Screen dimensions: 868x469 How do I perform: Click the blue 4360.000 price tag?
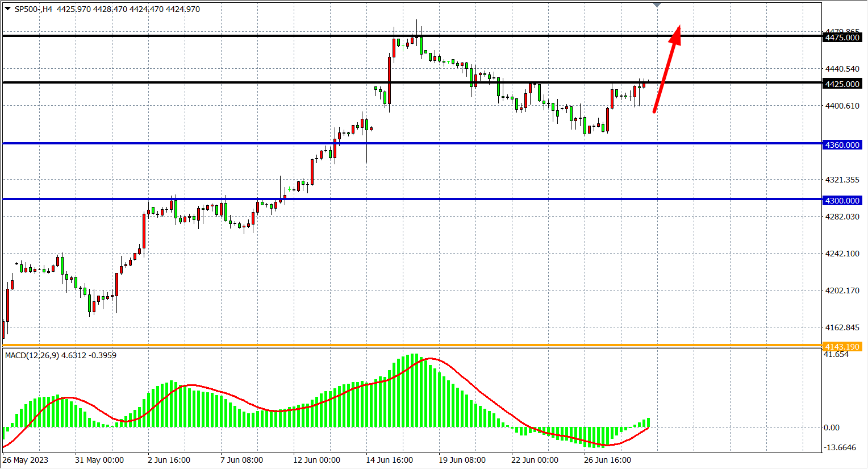tap(842, 145)
